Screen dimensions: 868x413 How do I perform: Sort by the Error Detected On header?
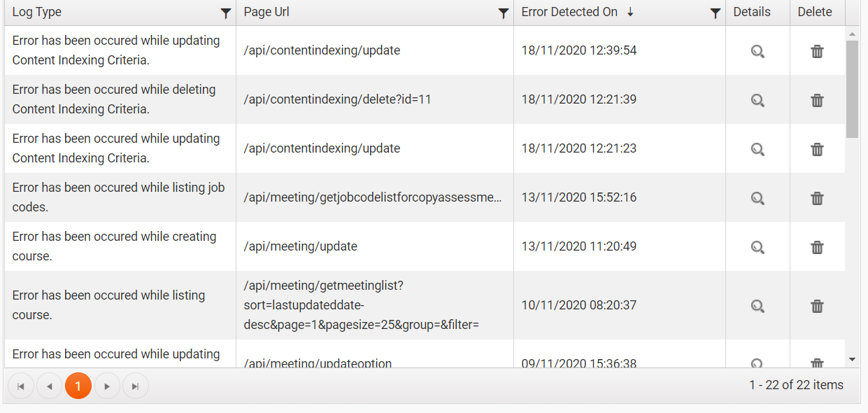570,12
